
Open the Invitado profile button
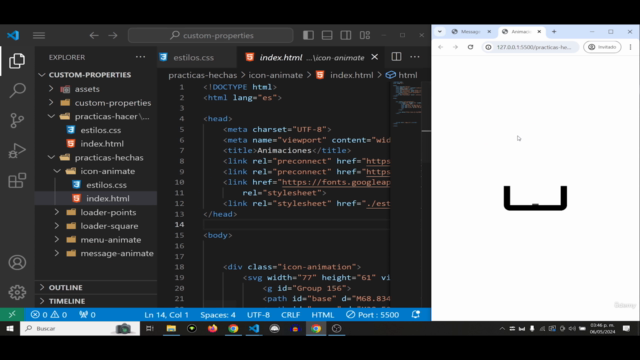tap(602, 47)
